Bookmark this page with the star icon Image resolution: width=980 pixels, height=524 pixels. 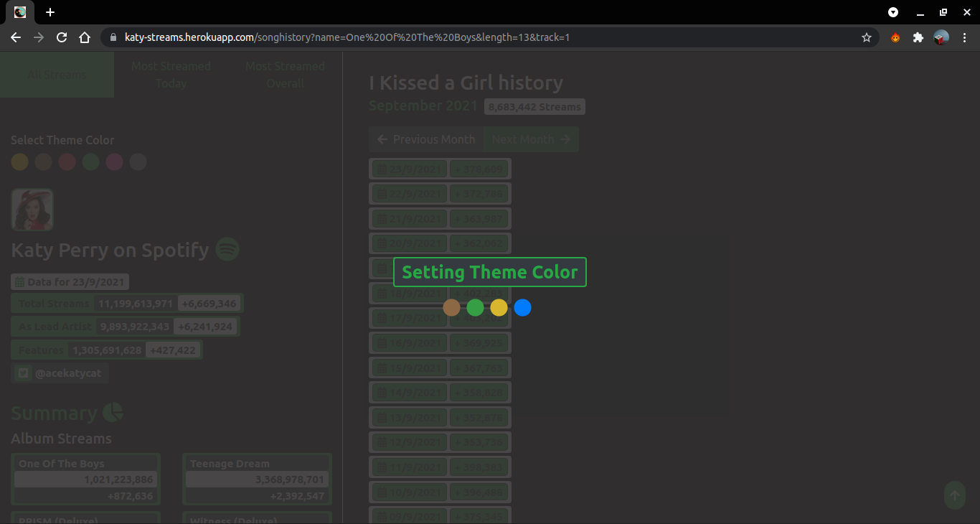tap(867, 37)
